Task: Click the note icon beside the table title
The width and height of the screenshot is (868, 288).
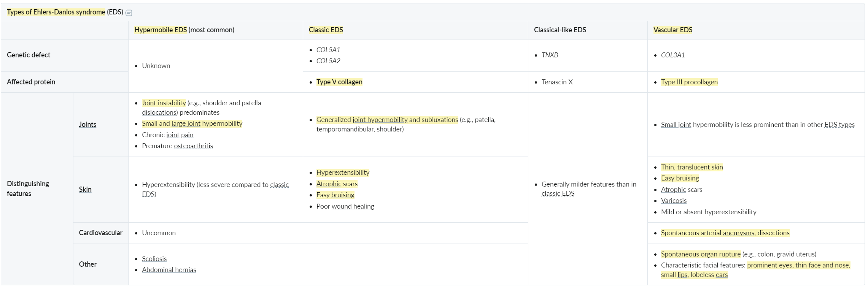Action: 129,13
